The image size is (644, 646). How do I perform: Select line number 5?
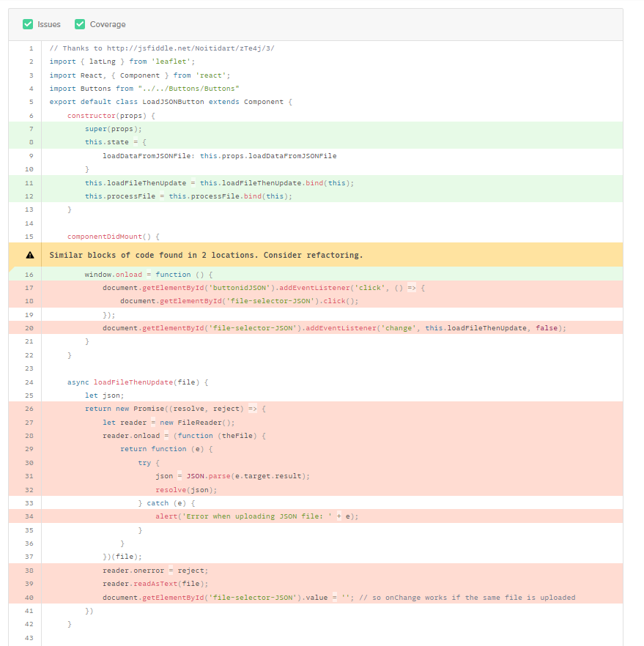click(x=31, y=102)
